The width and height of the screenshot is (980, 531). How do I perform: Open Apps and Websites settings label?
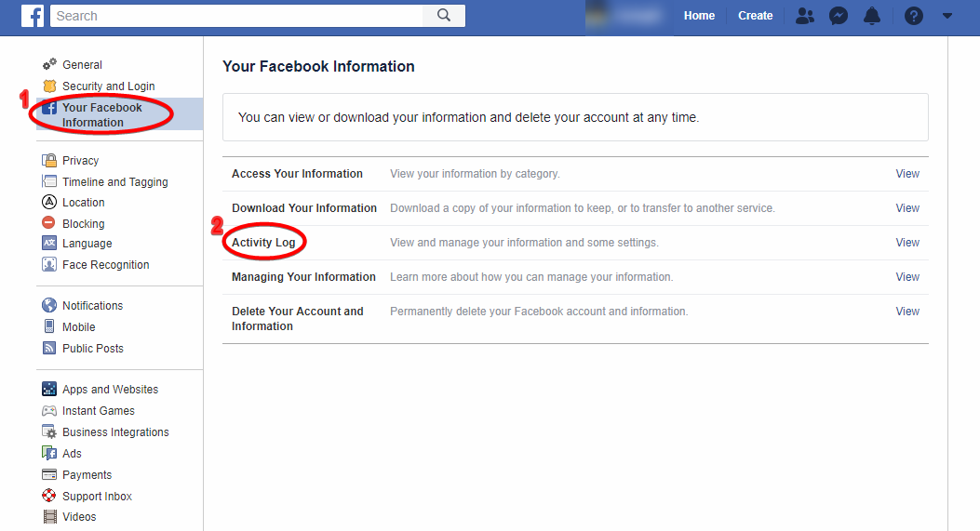pyautogui.click(x=110, y=390)
